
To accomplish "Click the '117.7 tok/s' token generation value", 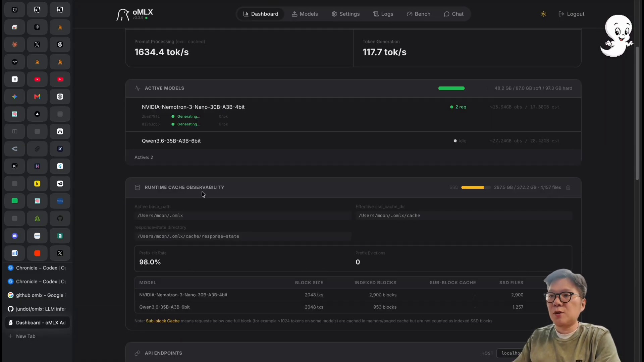I will (384, 52).
